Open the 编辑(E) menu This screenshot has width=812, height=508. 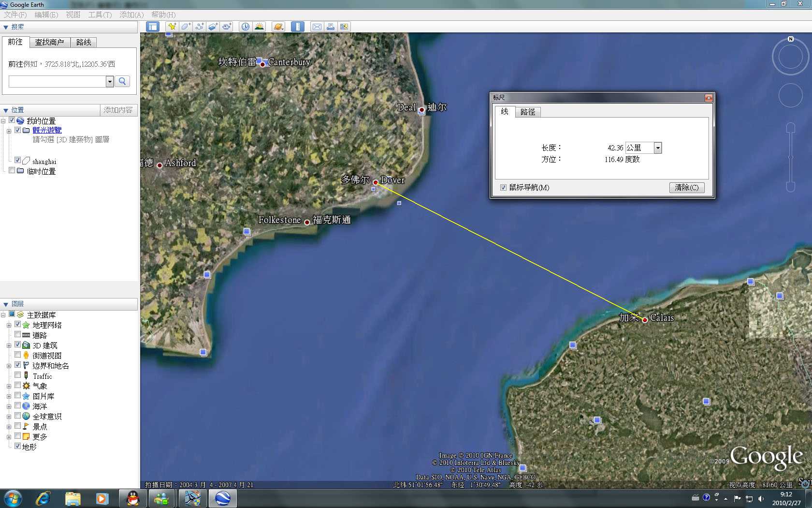(x=46, y=15)
